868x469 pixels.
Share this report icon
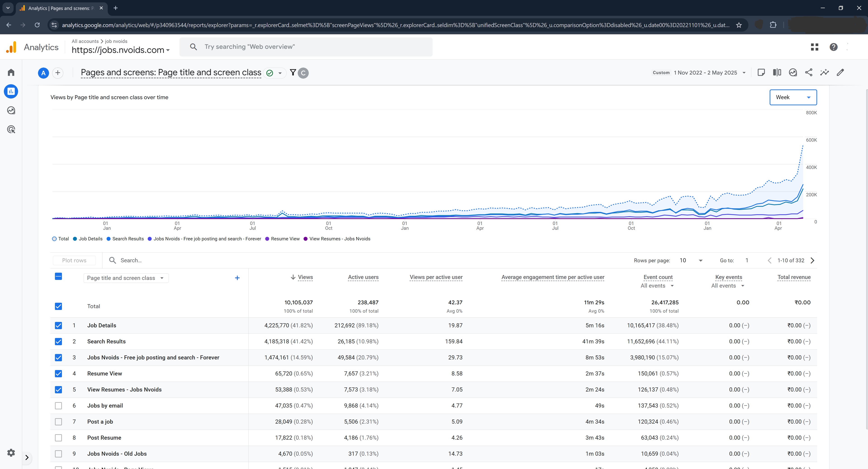pos(809,72)
